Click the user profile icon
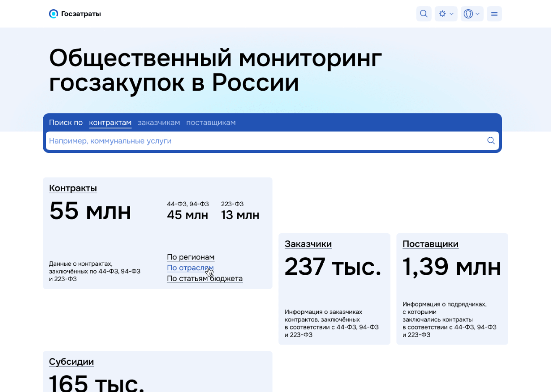Screen dimensions: 551x392 click(468, 14)
